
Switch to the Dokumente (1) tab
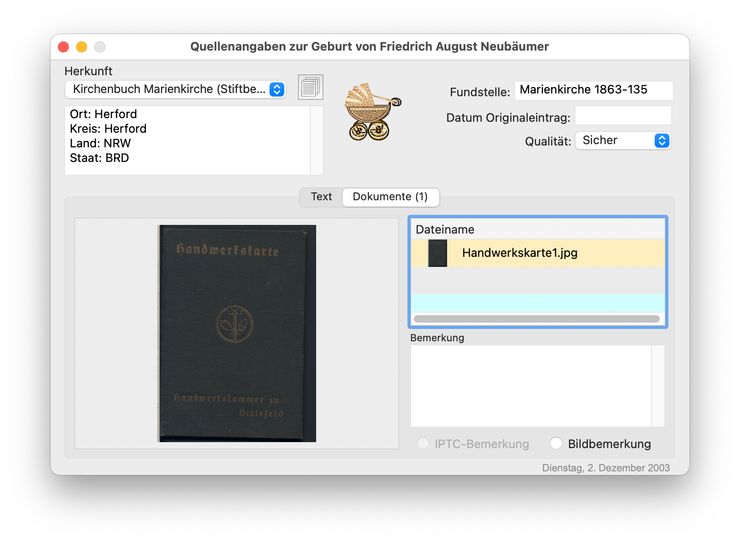(390, 197)
